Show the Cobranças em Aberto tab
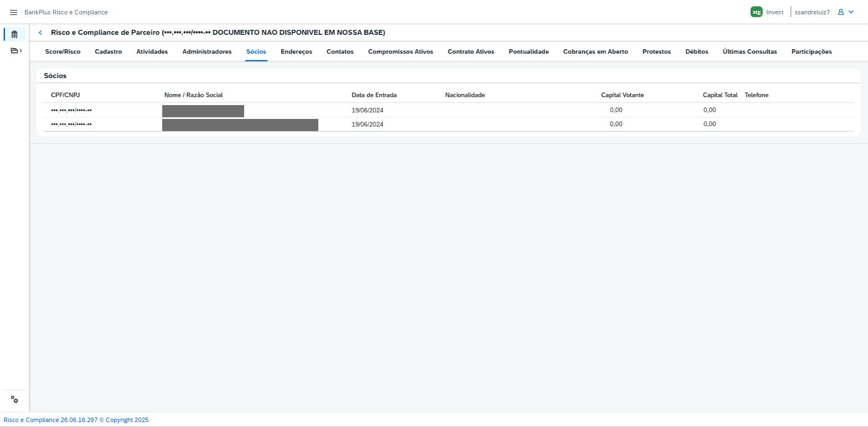 [x=596, y=51]
